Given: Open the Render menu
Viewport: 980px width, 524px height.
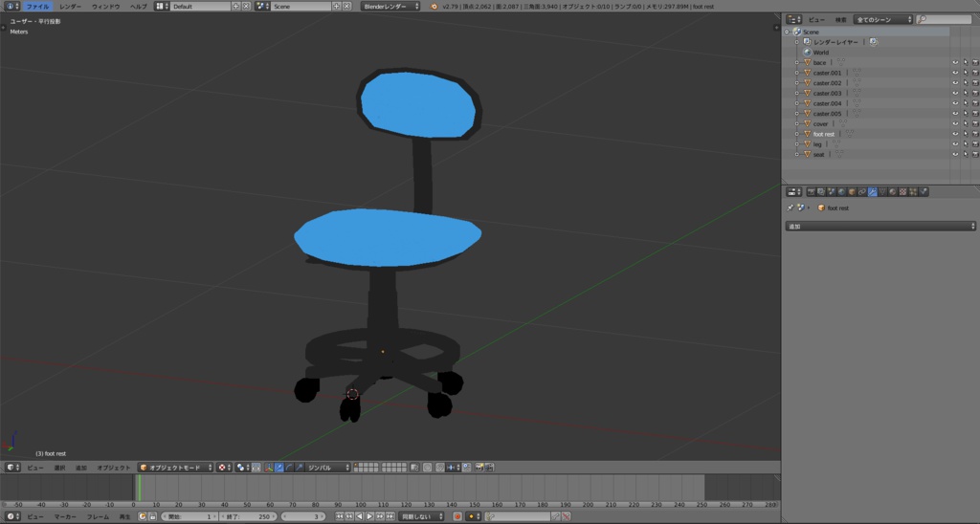Looking at the screenshot, I should 70,7.
